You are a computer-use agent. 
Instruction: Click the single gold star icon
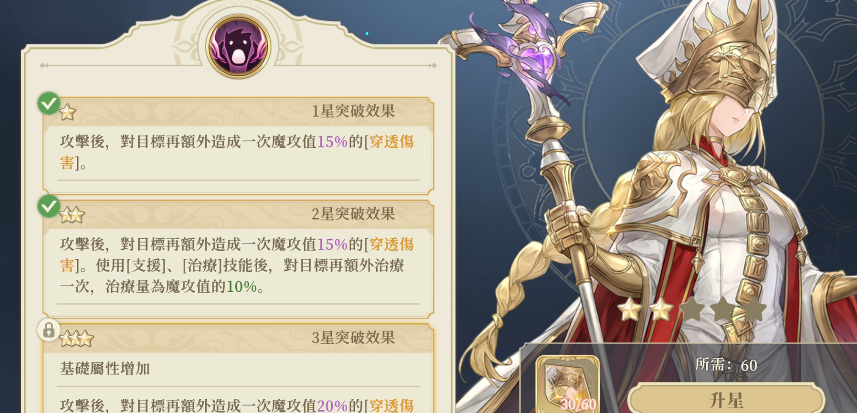tap(68, 112)
